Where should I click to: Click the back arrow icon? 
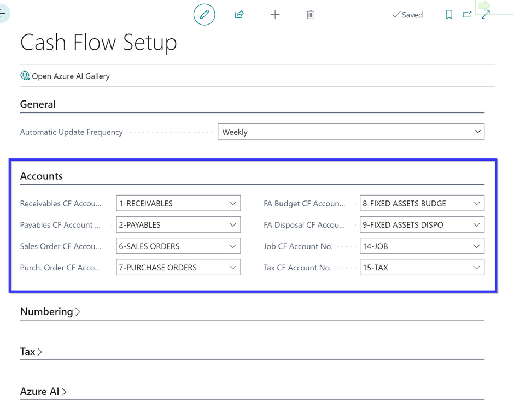3,13
